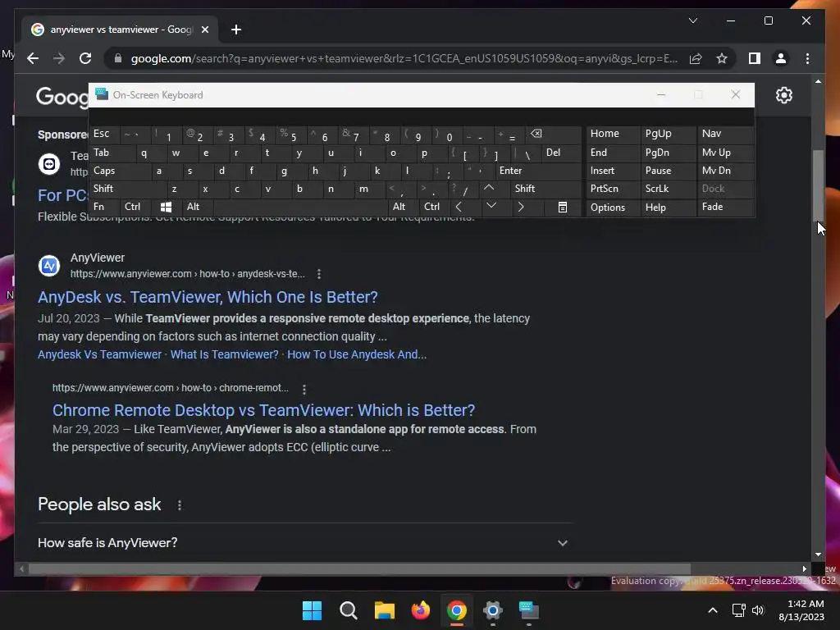Viewport: 840px width, 630px height.
Task: Click the page vertical scrollbar thumb
Action: point(818,185)
